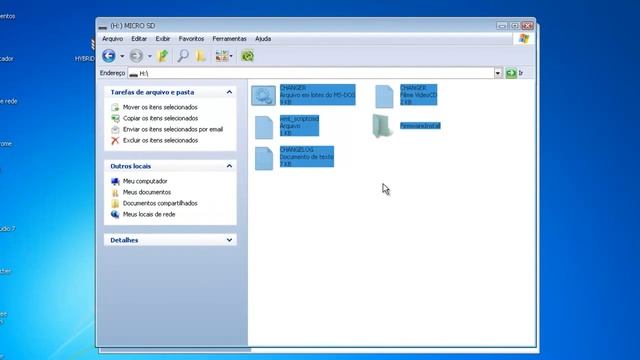Image resolution: width=640 pixels, height=360 pixels.
Task: Expand the Detalhes panel
Action: pos(229,240)
